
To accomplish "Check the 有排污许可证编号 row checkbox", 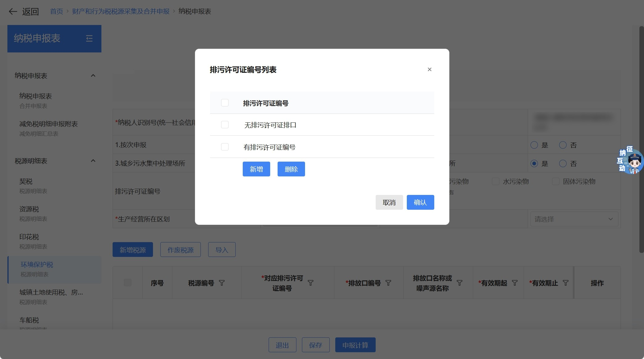I will point(225,147).
